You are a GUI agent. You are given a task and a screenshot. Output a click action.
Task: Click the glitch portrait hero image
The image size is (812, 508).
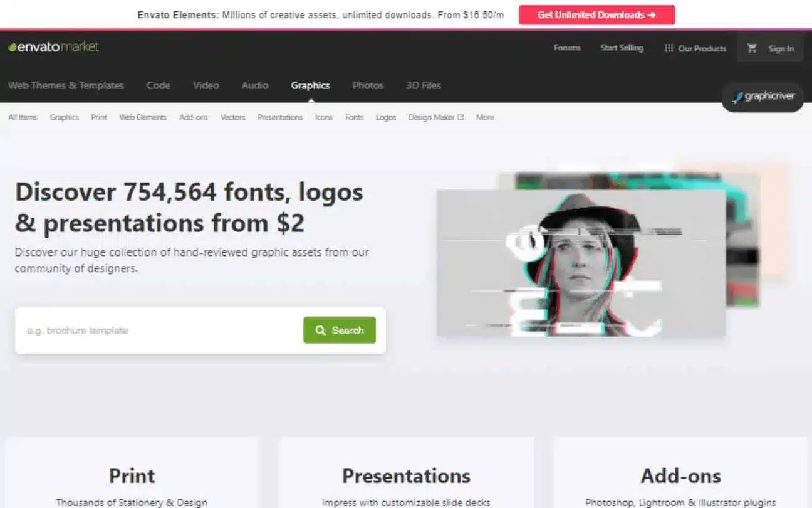581,263
